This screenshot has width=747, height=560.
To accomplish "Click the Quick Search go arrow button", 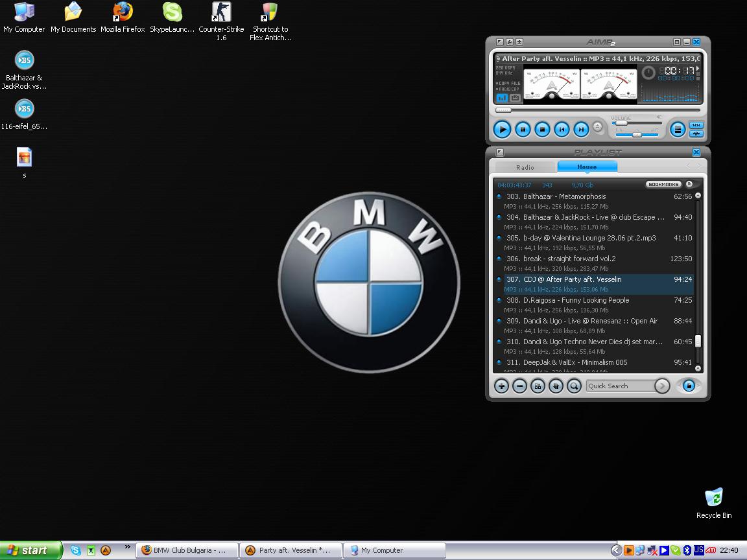I will tap(661, 386).
